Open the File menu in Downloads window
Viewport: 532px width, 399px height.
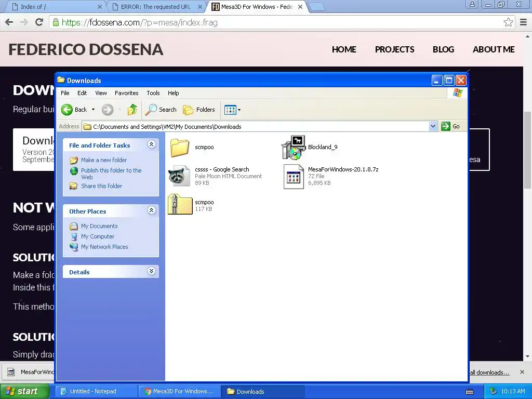[x=65, y=93]
